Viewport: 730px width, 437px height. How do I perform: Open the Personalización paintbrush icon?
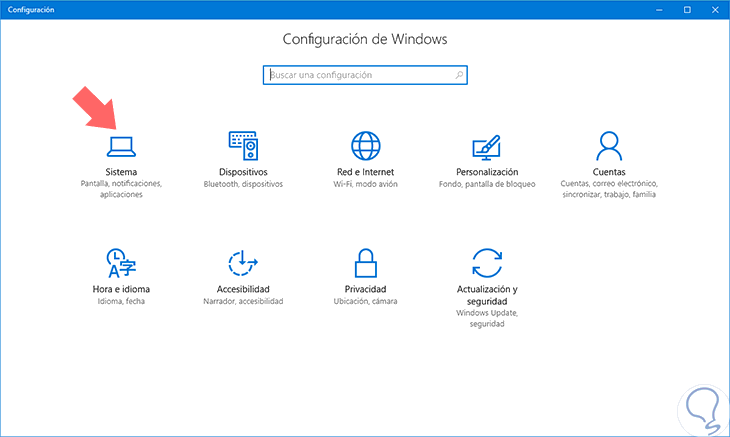(487, 146)
